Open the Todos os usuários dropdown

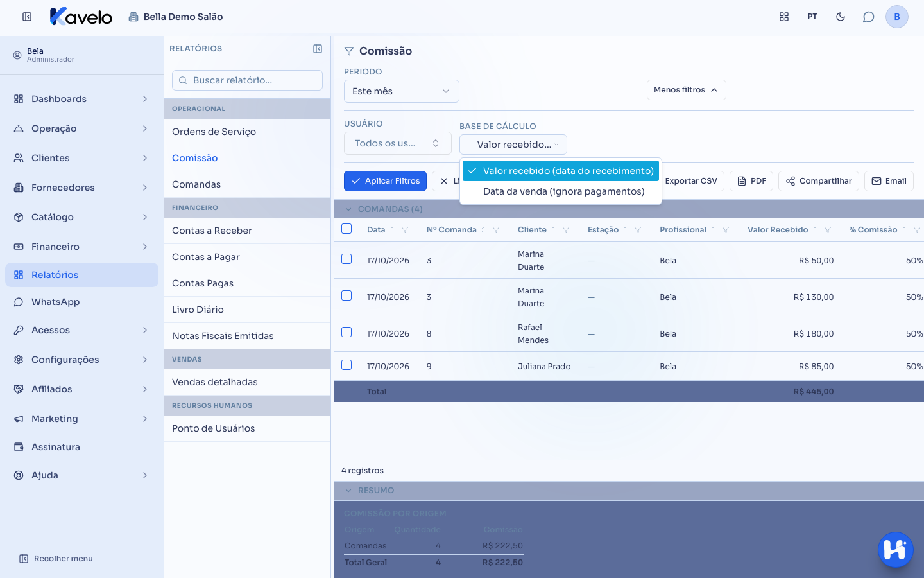(398, 143)
